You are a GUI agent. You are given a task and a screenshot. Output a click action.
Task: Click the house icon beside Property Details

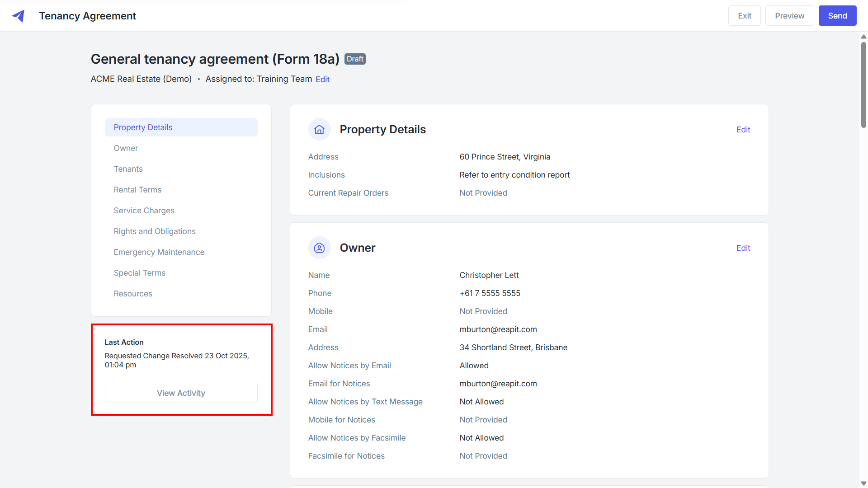click(x=319, y=130)
